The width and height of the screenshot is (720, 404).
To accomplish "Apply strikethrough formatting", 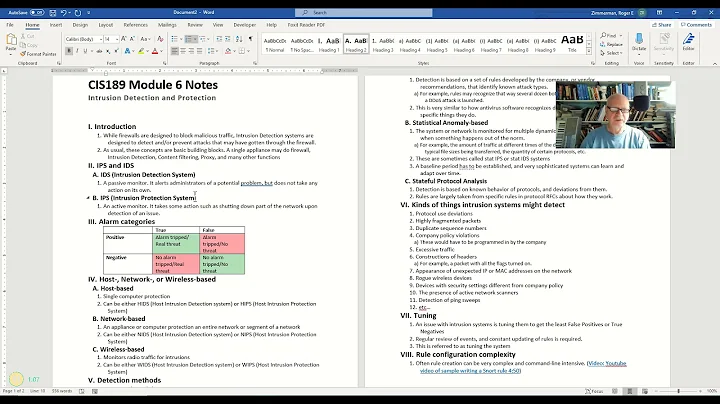I will pos(99,51).
